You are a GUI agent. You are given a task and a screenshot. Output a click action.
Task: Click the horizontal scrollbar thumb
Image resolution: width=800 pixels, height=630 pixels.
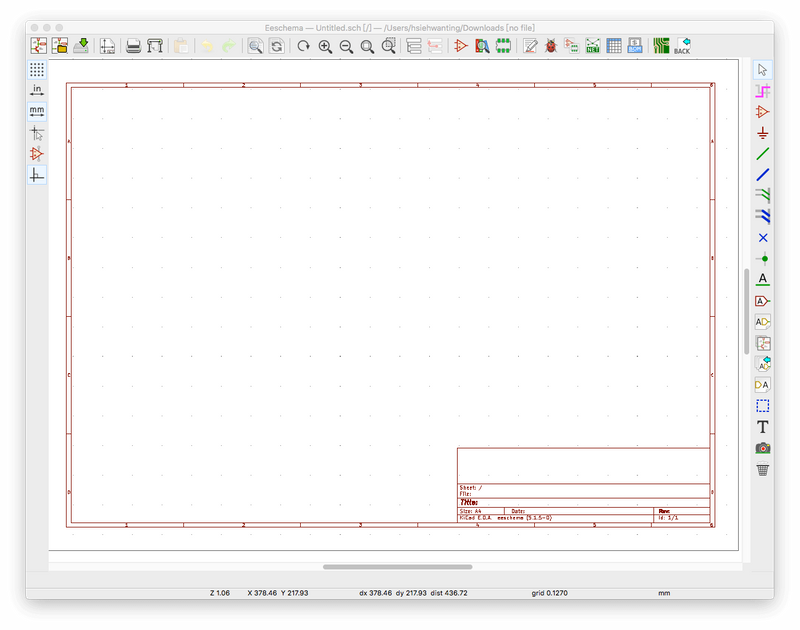click(x=397, y=567)
